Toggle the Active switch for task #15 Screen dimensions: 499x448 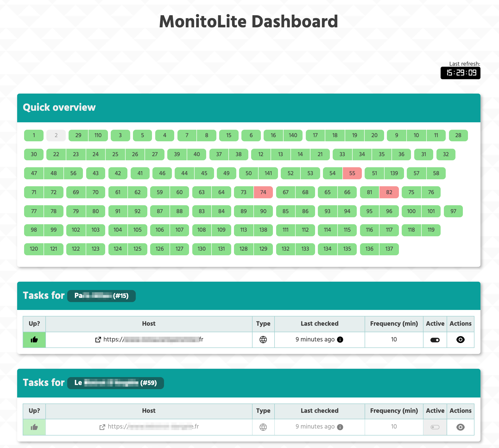(435, 340)
